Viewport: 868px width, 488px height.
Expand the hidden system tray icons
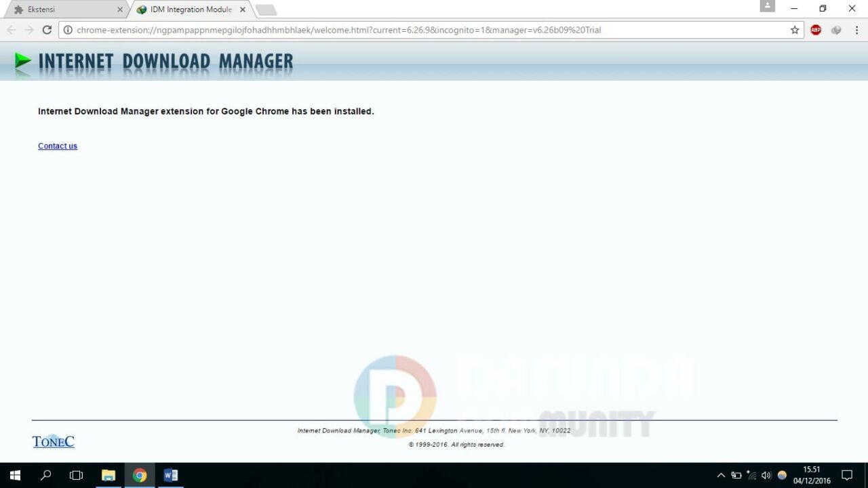(721, 475)
